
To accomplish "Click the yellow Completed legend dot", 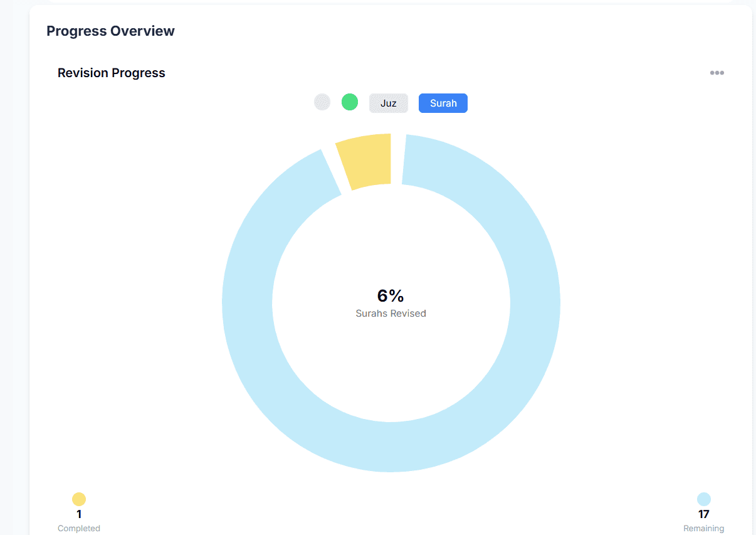I will tap(78, 499).
